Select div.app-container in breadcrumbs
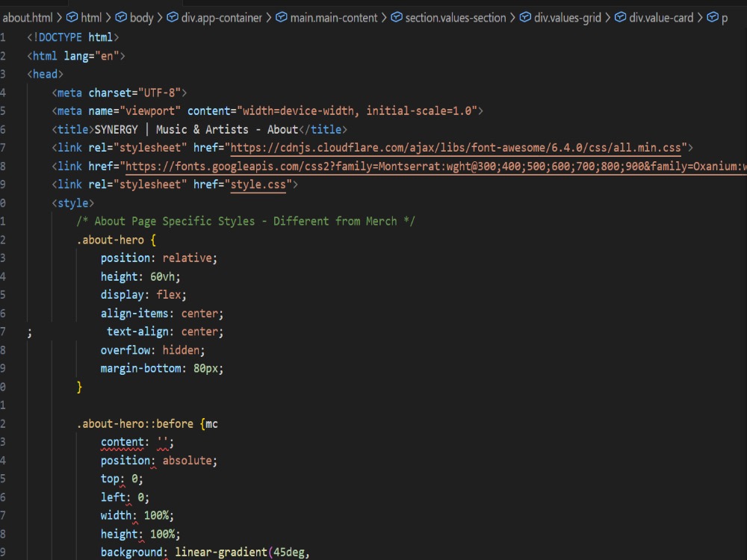Screen dimensions: 747x560 222,18
